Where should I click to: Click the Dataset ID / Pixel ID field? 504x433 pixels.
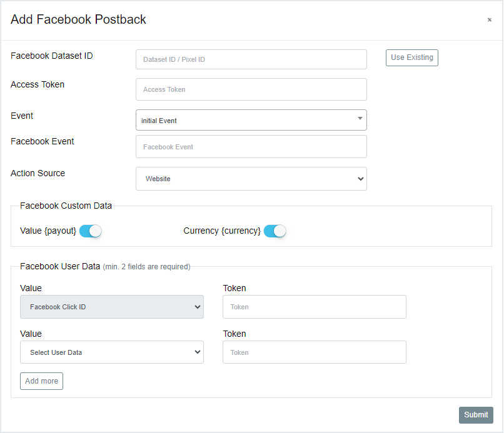tap(251, 59)
